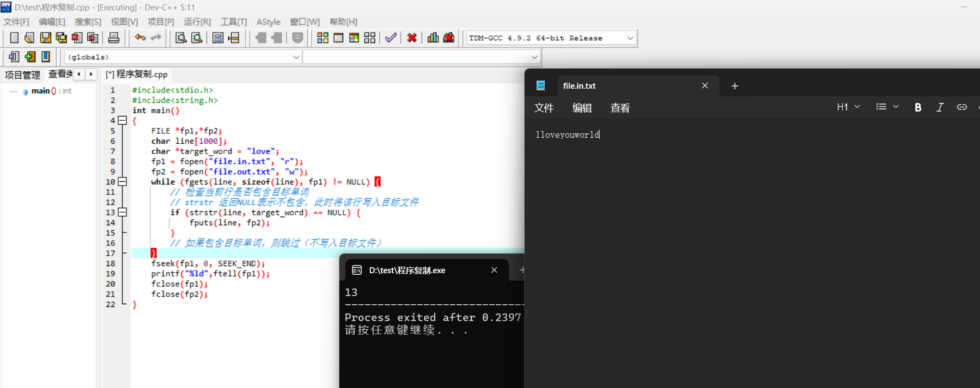
Task: Switch to the 项目管理 tab
Action: pyautogui.click(x=22, y=75)
